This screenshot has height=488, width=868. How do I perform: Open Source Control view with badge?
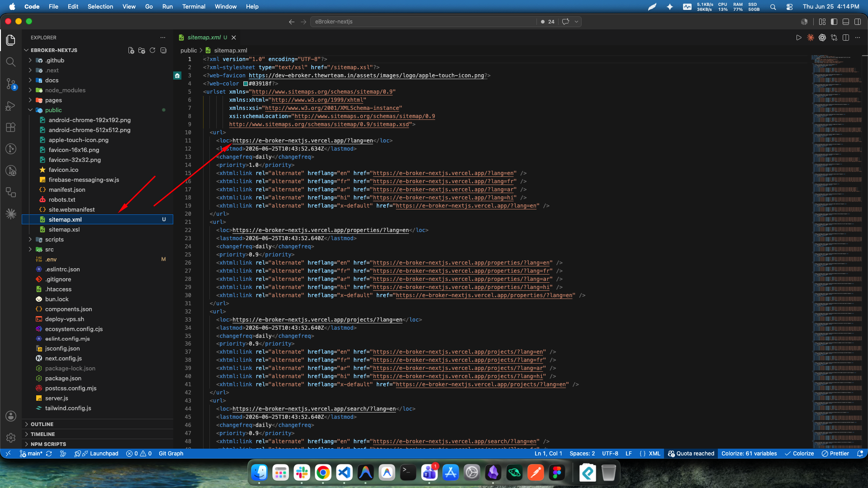11,84
